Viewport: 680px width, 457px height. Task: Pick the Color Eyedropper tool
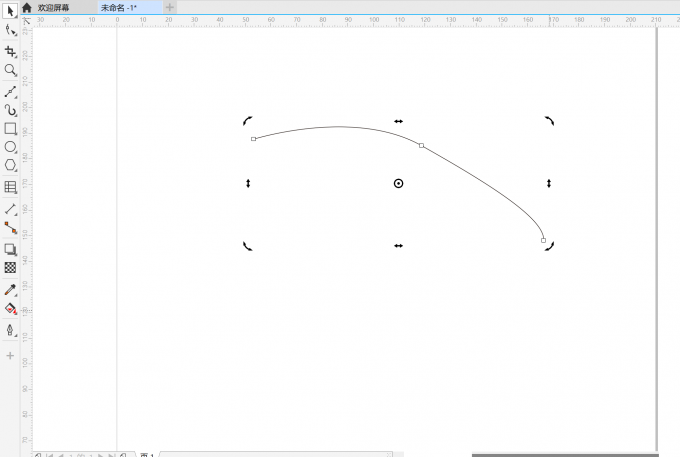point(10,290)
